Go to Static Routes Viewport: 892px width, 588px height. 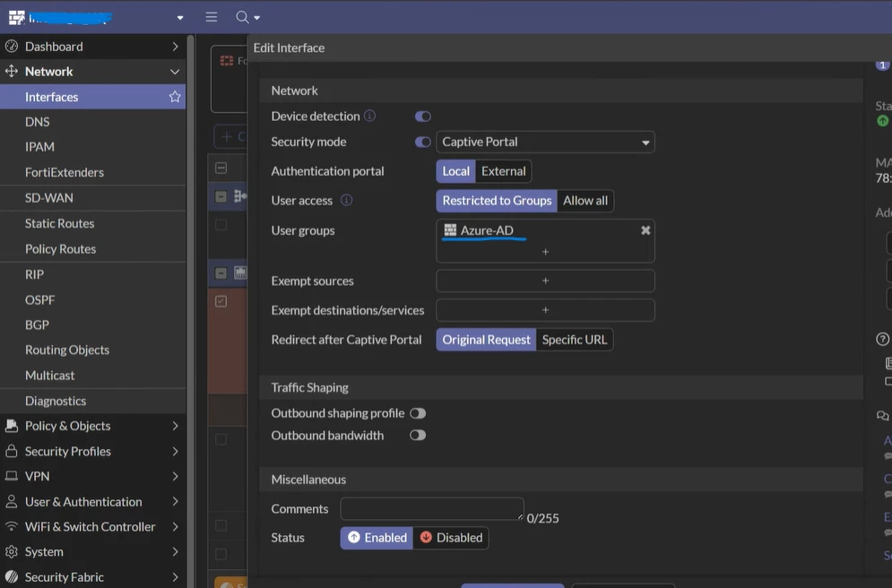60,223
